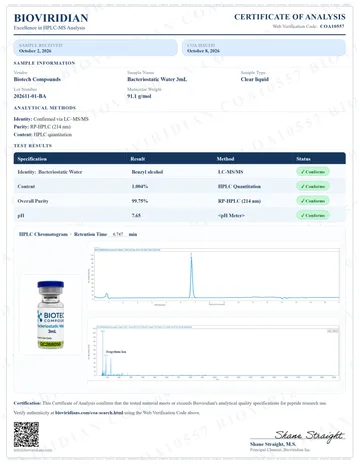360x466 pixels.
Task: Click the email address below the QR code
Action: click(x=33, y=450)
